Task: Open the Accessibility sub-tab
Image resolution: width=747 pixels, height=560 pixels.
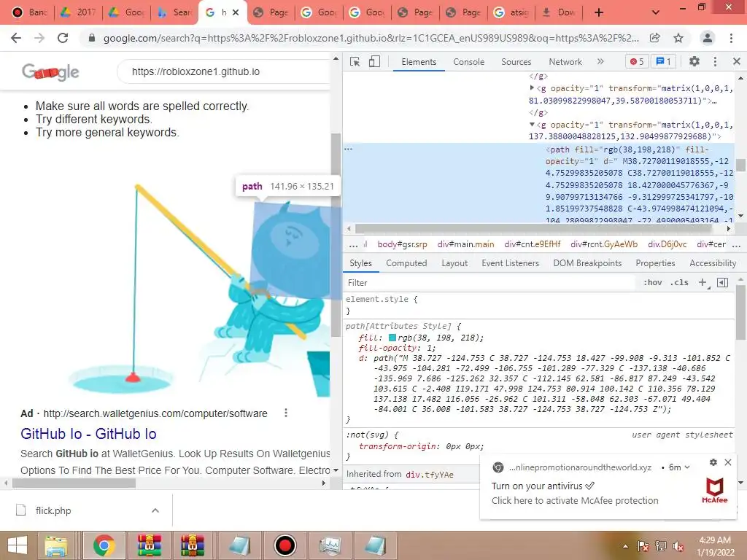Action: (713, 263)
